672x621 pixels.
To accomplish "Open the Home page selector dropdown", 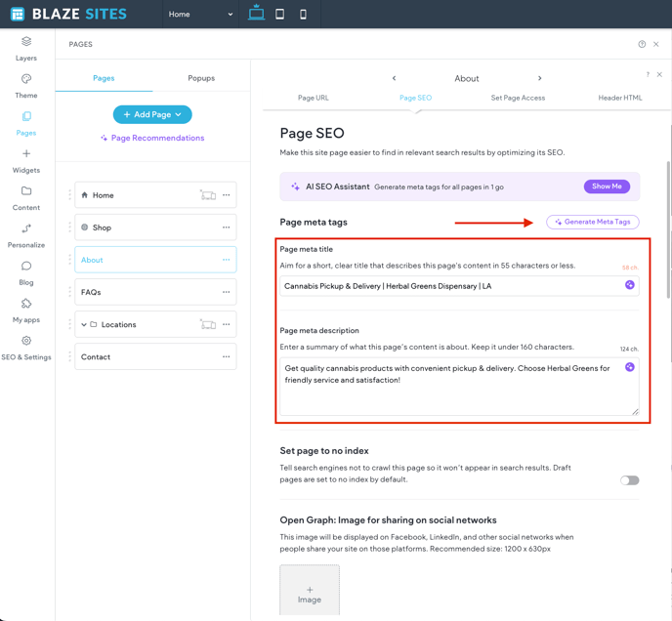I will pos(200,15).
